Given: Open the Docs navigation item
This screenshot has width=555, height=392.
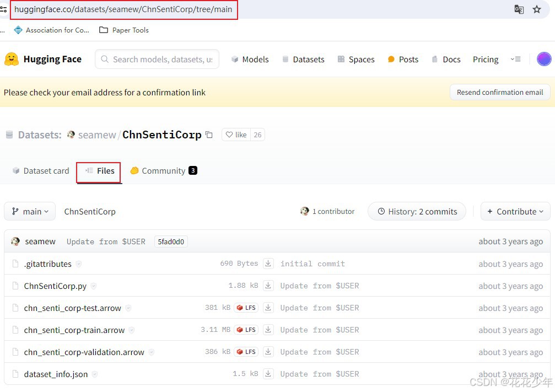Looking at the screenshot, I should click(x=446, y=59).
